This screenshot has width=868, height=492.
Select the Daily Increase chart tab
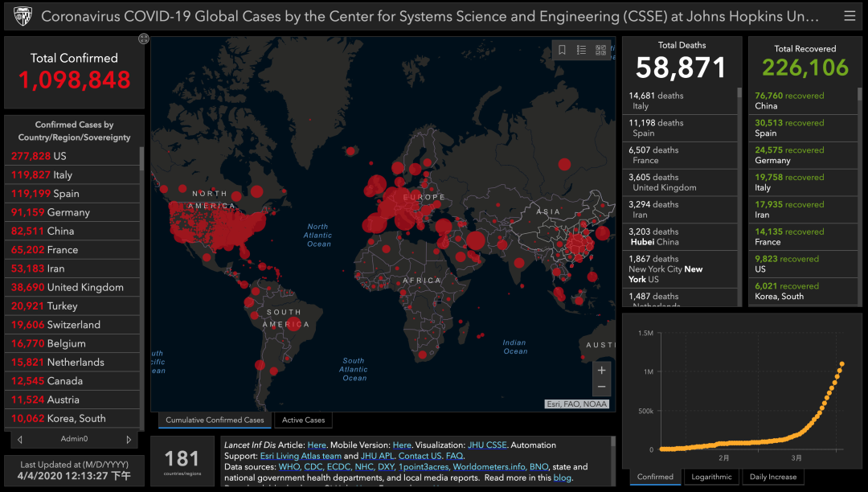(773, 477)
